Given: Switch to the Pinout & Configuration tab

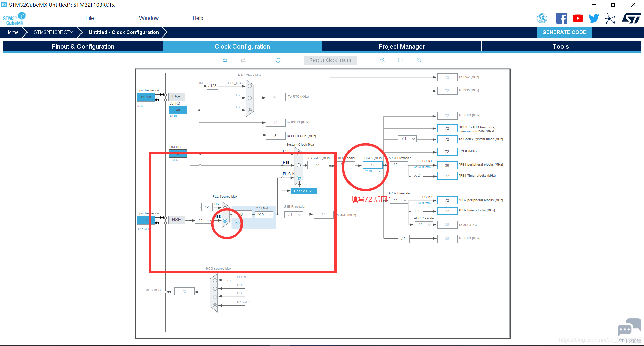Looking at the screenshot, I should (x=83, y=47).
